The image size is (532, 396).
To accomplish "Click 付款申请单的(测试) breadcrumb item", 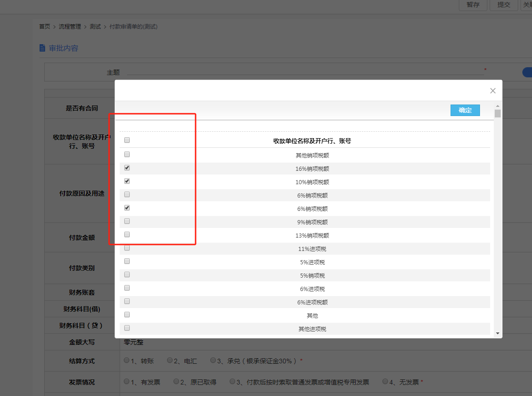I will pyautogui.click(x=133, y=26).
